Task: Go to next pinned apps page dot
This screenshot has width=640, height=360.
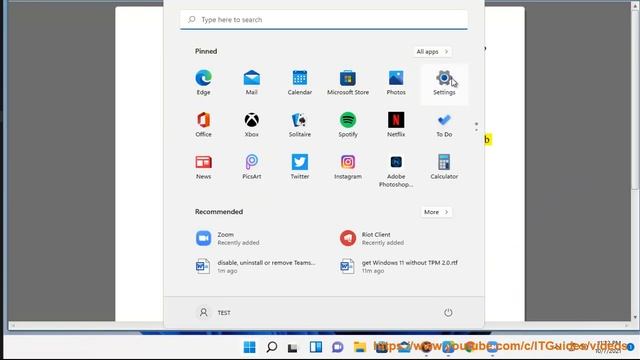Action: (x=476, y=130)
